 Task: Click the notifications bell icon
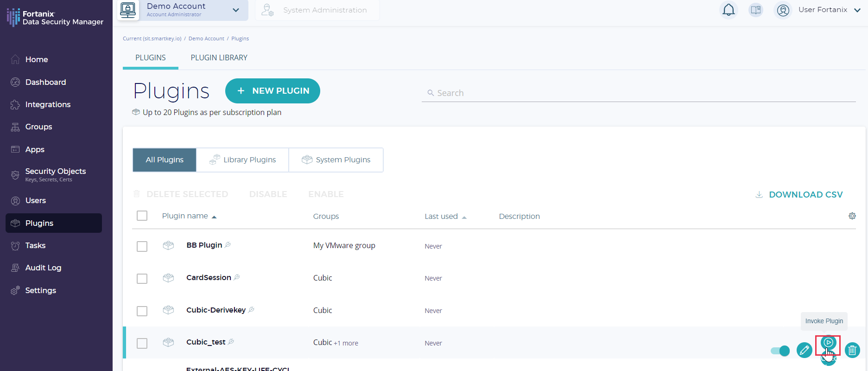(x=729, y=10)
